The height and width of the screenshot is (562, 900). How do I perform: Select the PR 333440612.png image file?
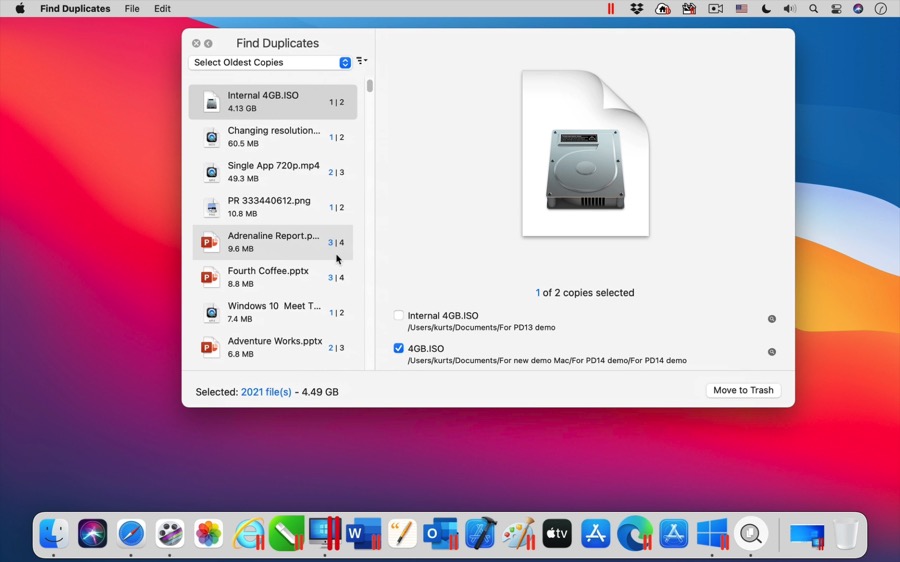272,207
